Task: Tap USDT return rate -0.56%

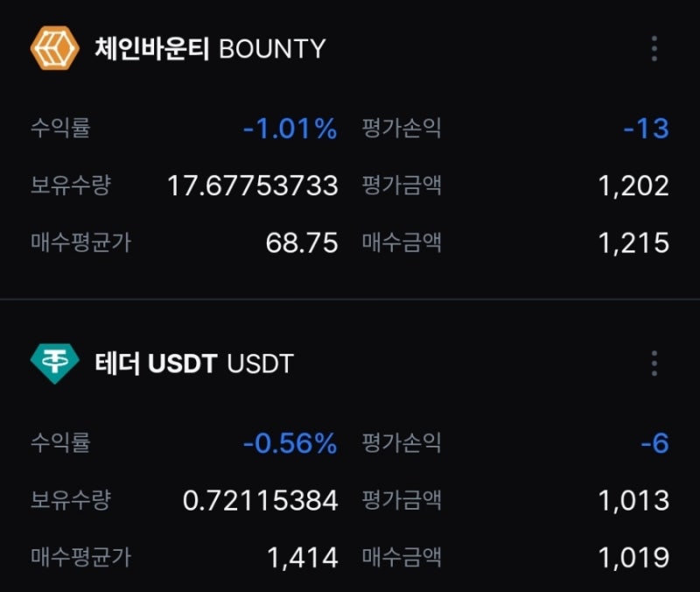Action: point(290,444)
